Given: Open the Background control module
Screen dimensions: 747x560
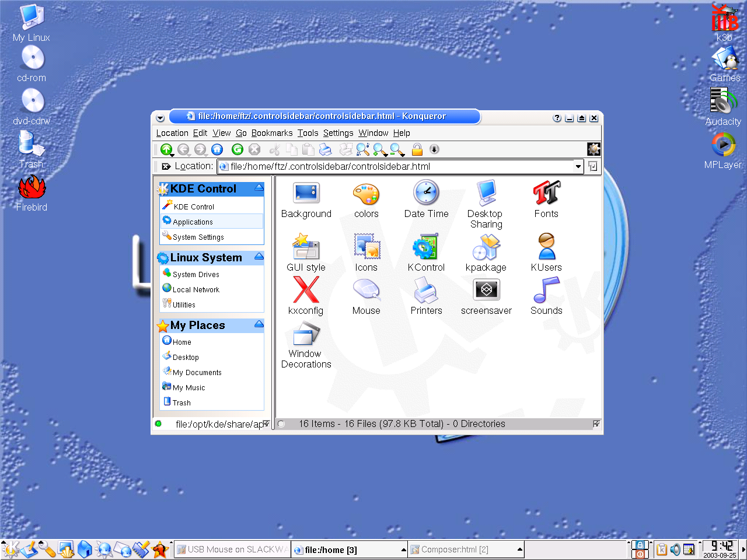Looking at the screenshot, I should point(306,200).
